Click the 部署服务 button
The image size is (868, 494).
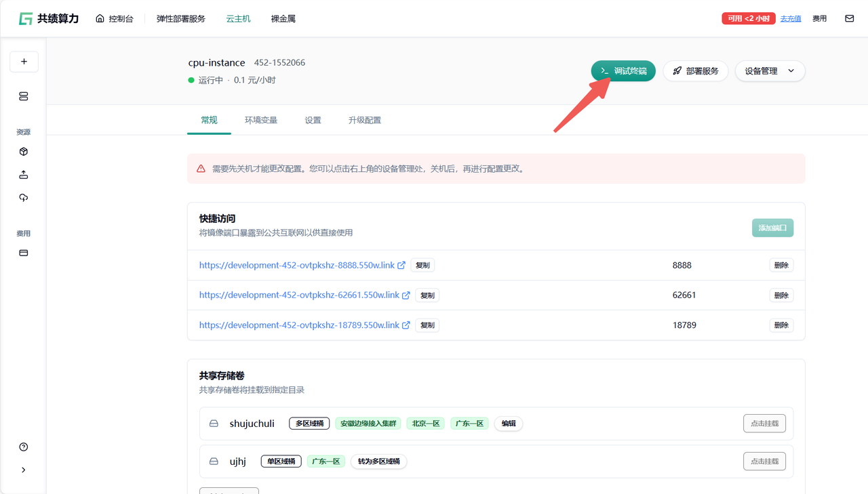point(695,71)
